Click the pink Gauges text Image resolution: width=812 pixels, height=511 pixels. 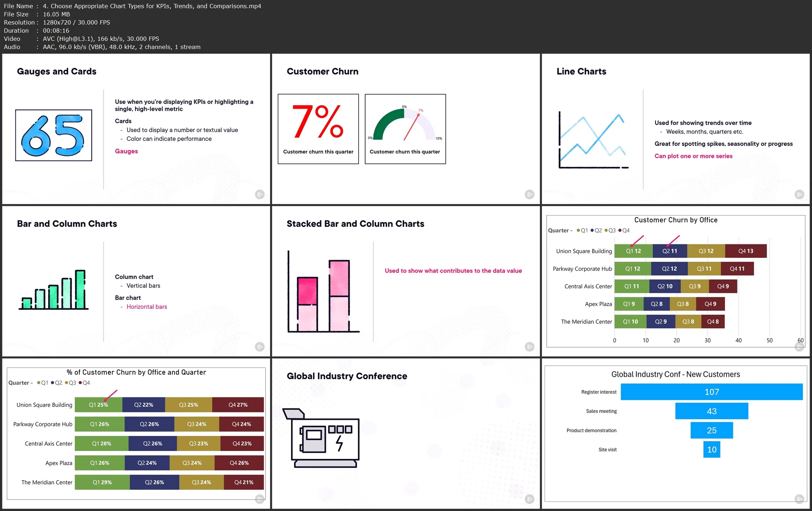[126, 151]
